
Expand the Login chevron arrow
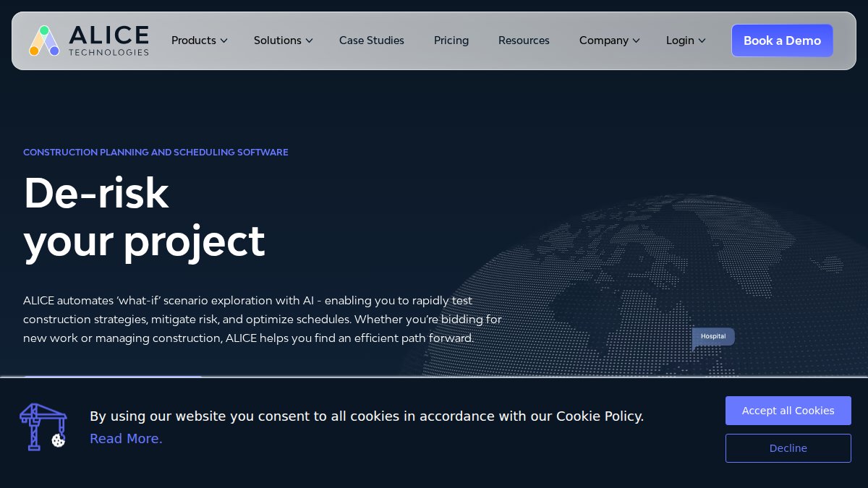pyautogui.click(x=702, y=40)
